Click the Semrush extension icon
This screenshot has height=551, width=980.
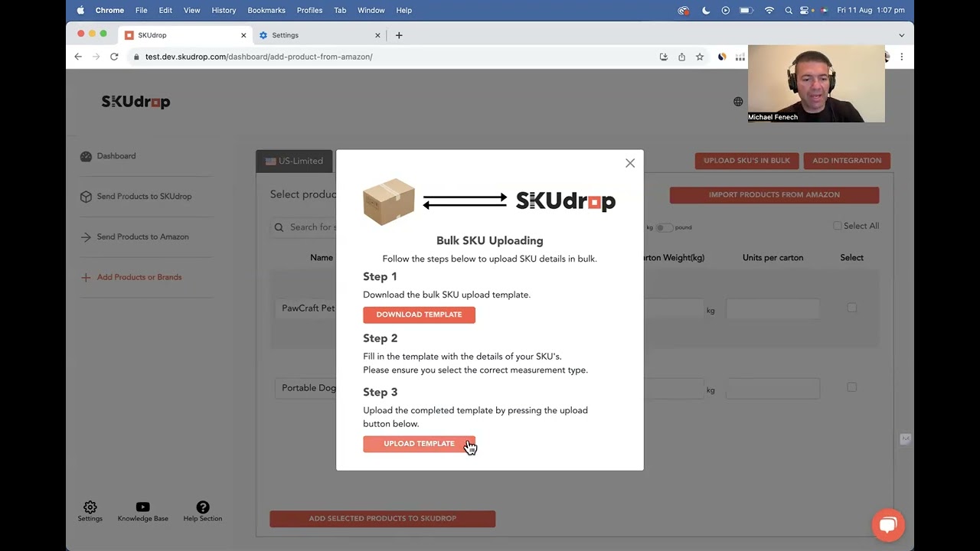(722, 57)
